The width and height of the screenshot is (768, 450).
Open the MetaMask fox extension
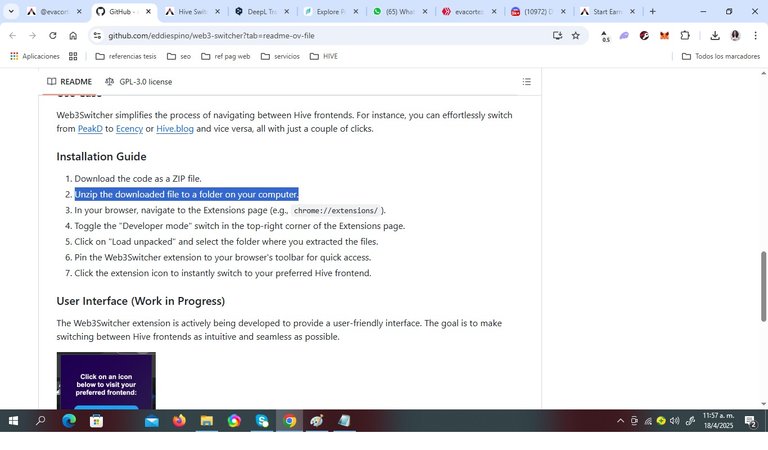[x=664, y=35]
